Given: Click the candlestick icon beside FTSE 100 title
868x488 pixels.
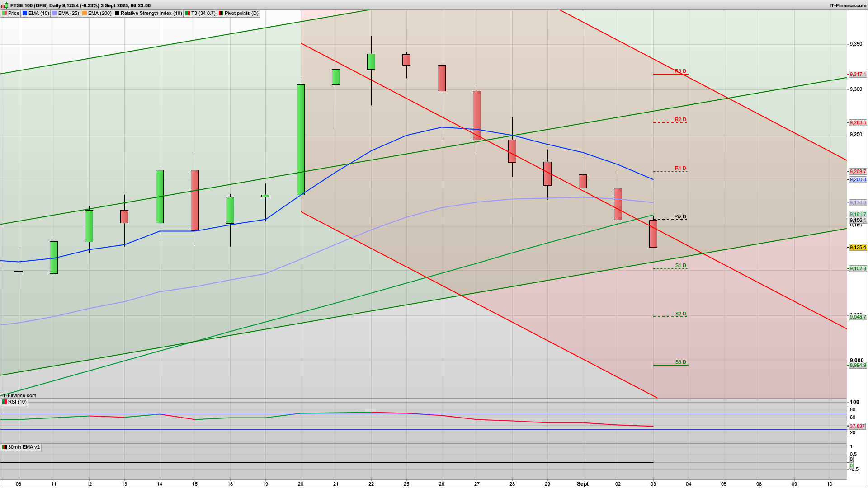Looking at the screenshot, I should (5, 5).
